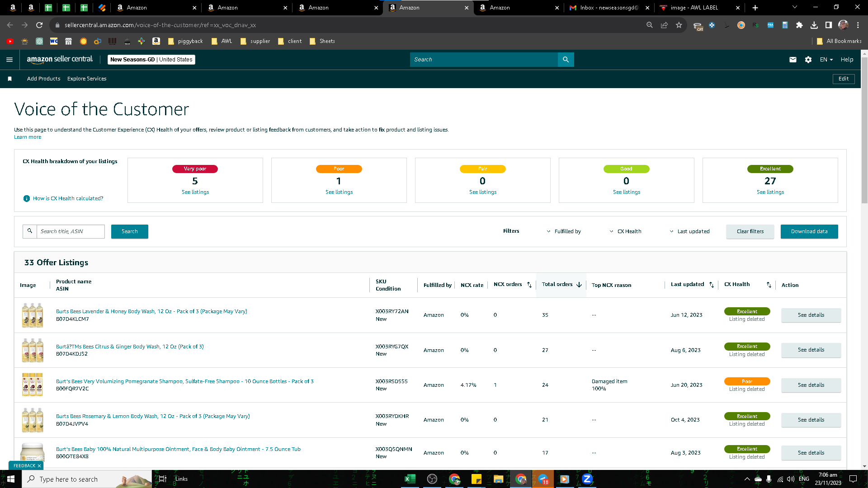Open Chrome three-dot menu
868x488 pixels.
(x=858, y=25)
